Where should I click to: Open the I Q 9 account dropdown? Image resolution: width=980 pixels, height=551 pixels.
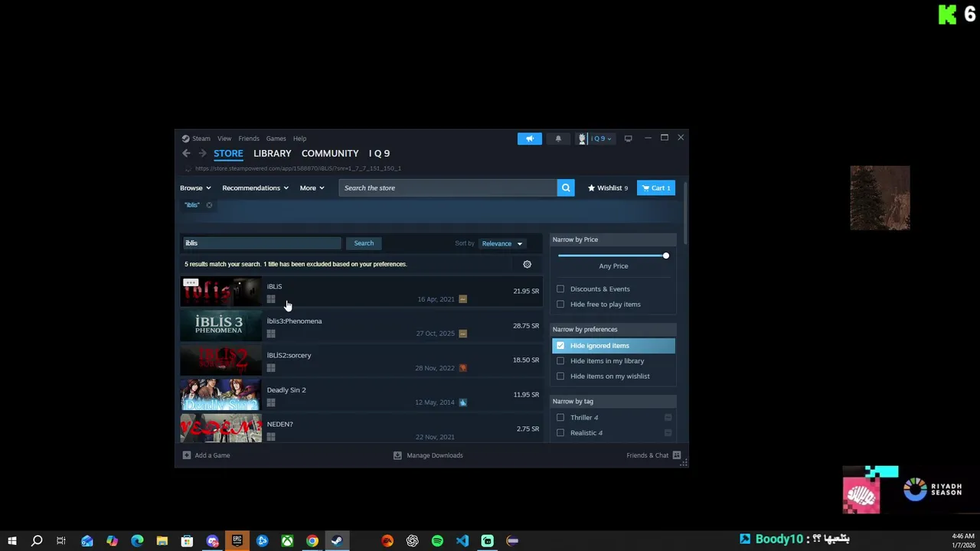tap(596, 139)
